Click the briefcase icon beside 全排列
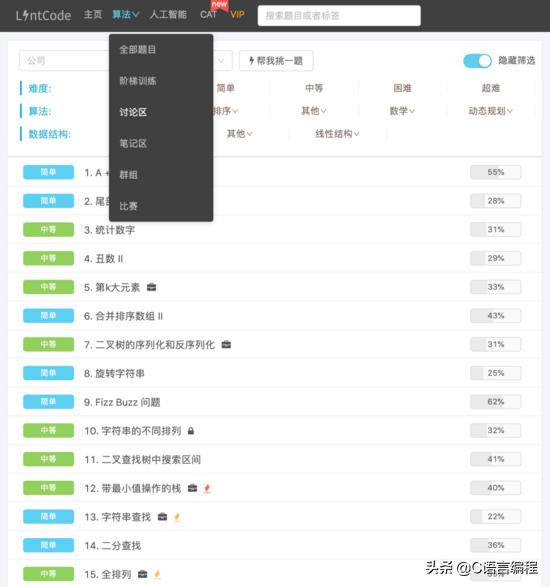This screenshot has width=550, height=587. (x=143, y=574)
